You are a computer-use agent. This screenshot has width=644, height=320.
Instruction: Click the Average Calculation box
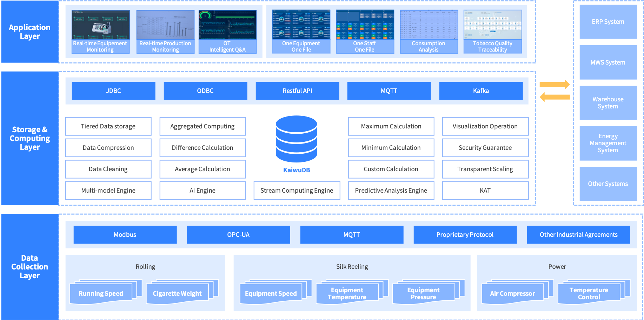pos(203,169)
